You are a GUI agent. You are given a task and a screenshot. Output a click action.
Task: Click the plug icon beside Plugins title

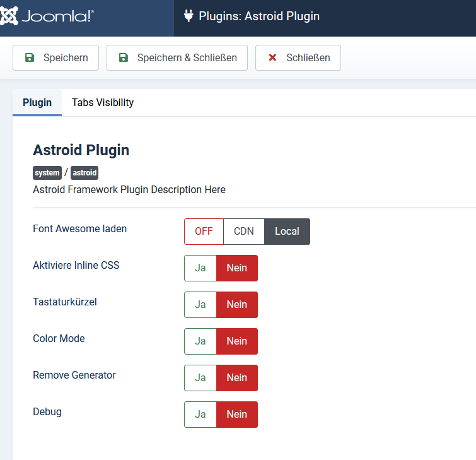pyautogui.click(x=189, y=16)
